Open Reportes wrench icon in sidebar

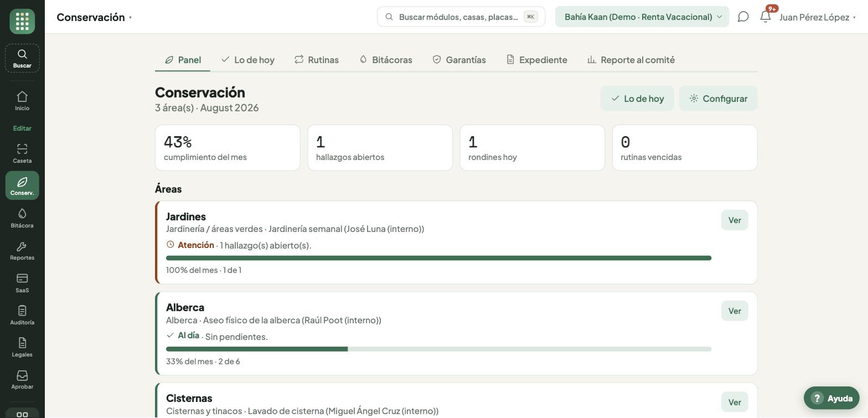[22, 250]
